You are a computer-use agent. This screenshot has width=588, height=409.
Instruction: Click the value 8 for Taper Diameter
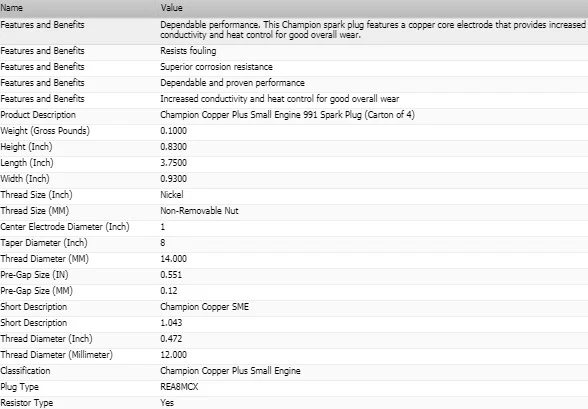pyautogui.click(x=163, y=243)
